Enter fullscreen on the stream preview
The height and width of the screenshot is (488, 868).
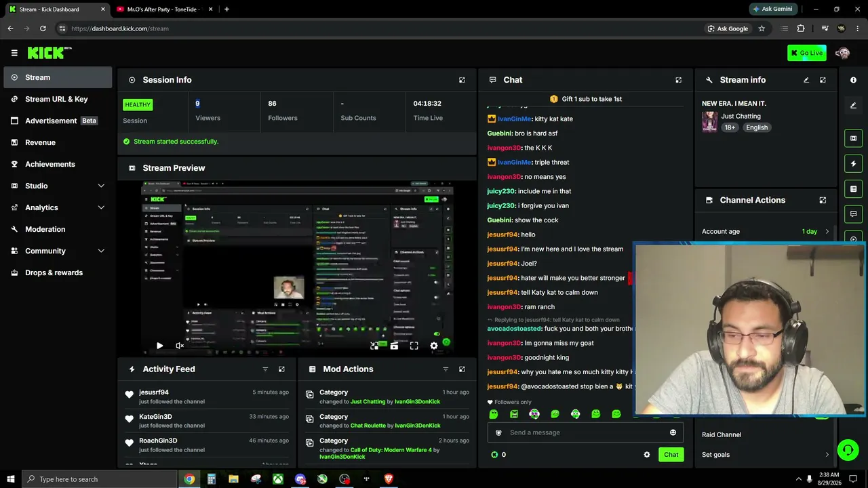click(x=414, y=346)
